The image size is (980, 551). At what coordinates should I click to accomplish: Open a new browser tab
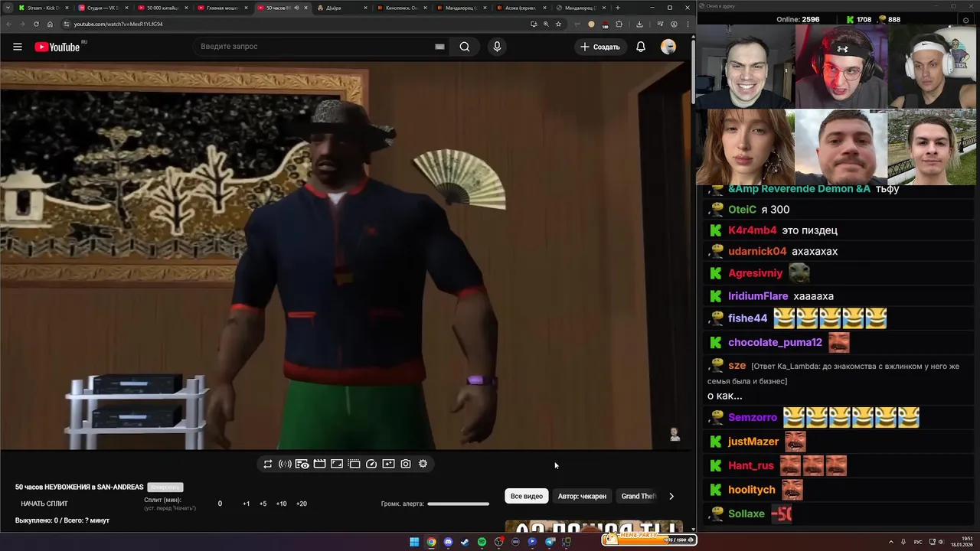click(617, 8)
